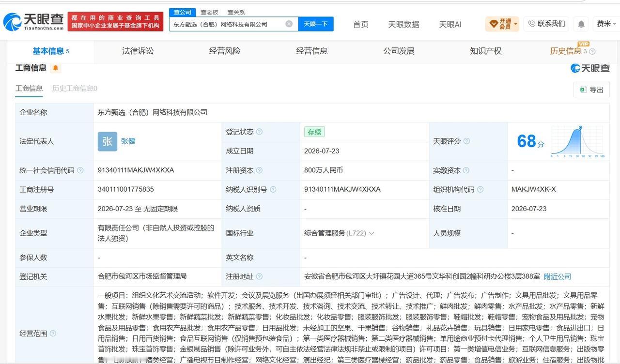Image resolution: width=620 pixels, height=364 pixels.
Task: Select the 查老板 search mode tab
Action: (209, 12)
